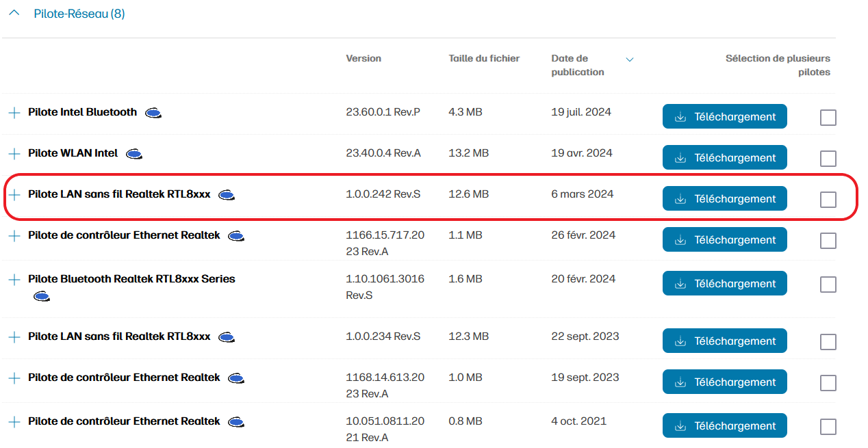The height and width of the screenshot is (448, 868).
Task: Click the date 6 mars 2024
Action: pyautogui.click(x=583, y=194)
